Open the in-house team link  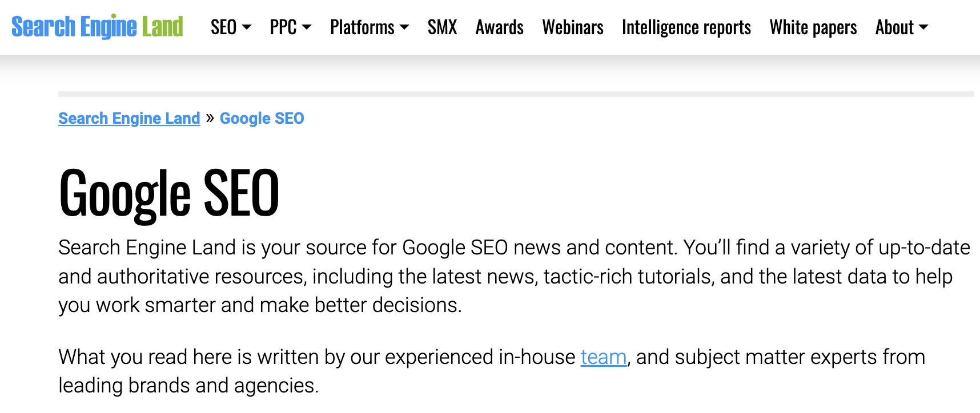tap(603, 357)
